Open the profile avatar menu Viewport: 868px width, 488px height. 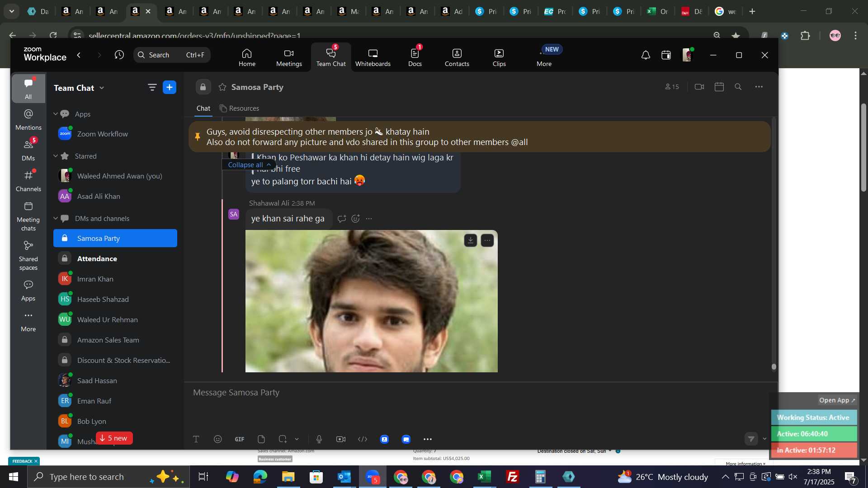pos(687,55)
